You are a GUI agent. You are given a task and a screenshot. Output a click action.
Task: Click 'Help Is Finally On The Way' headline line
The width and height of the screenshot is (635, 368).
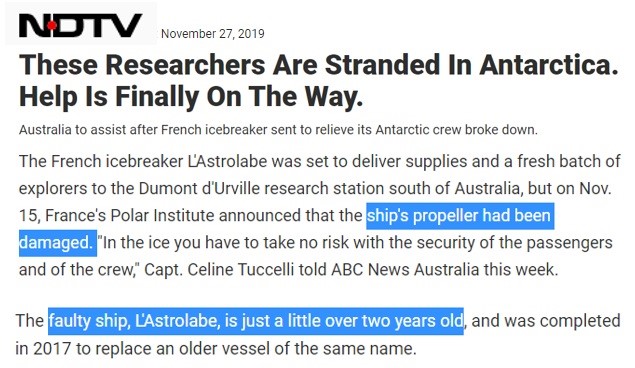(191, 96)
